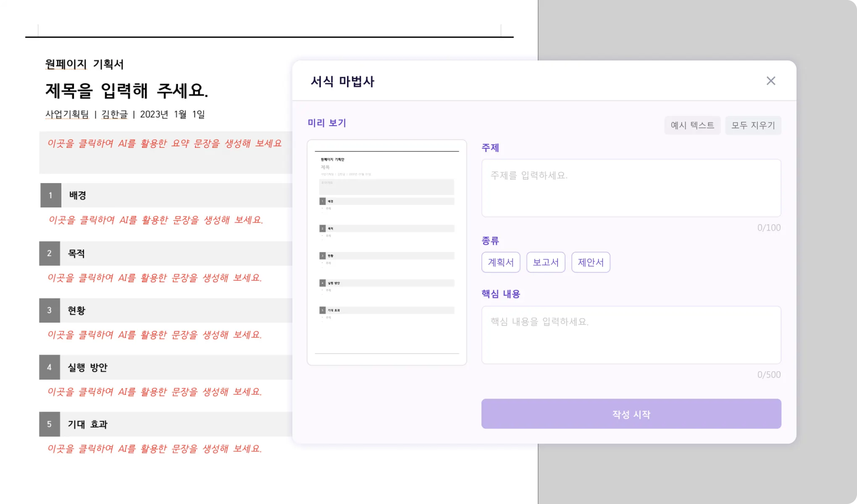Click the 현황 section heading
857x504 pixels.
pos(76,311)
